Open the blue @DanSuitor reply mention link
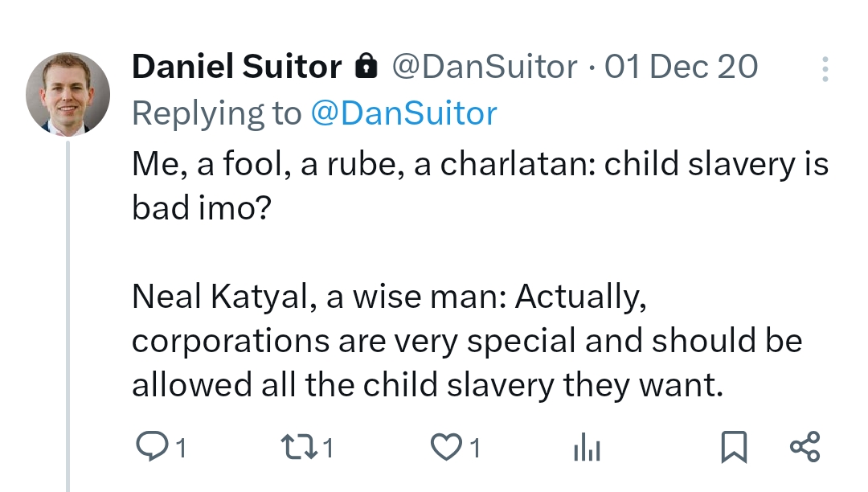This screenshot has width=868, height=492. tap(403, 113)
